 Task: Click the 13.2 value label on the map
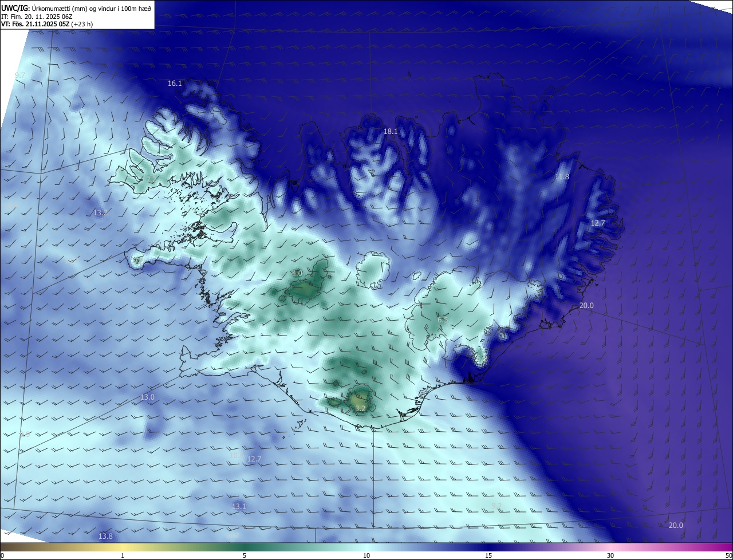click(100, 213)
